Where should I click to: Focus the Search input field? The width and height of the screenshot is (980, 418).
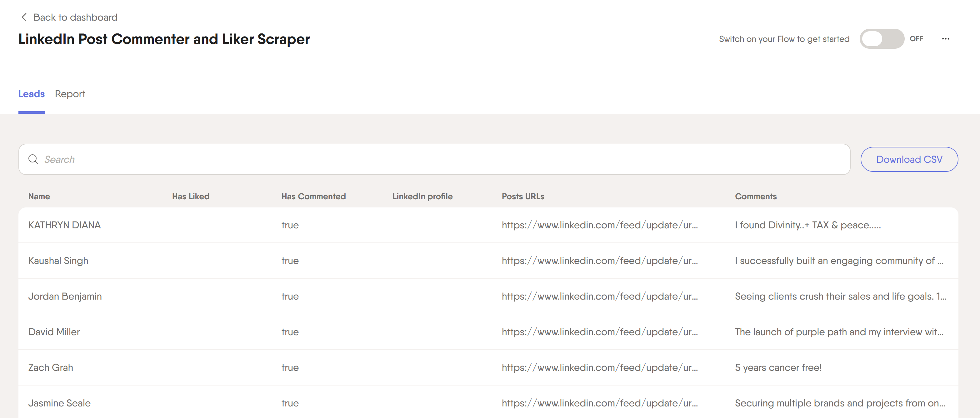tap(434, 159)
